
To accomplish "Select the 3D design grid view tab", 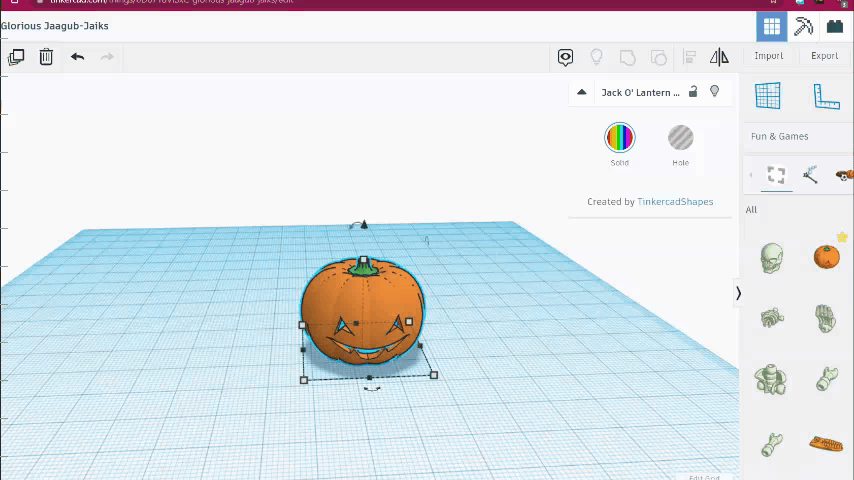I will (771, 26).
